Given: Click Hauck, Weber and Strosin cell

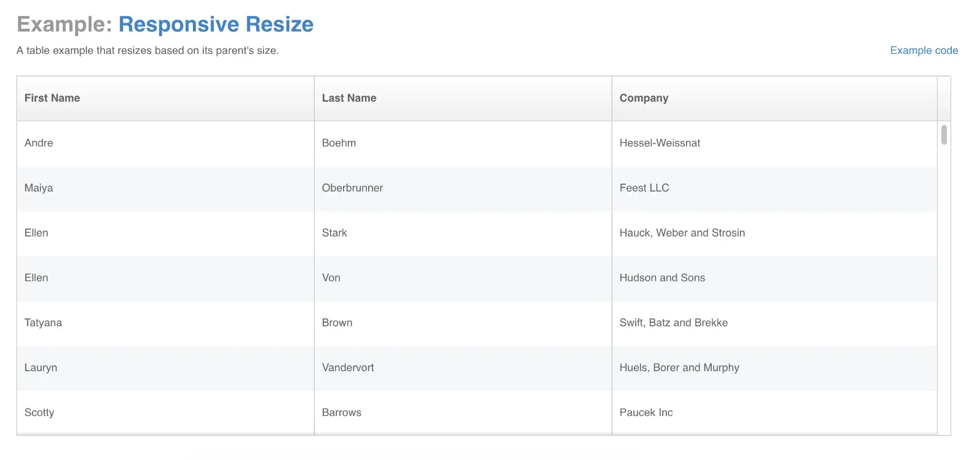Looking at the screenshot, I should pyautogui.click(x=682, y=233).
